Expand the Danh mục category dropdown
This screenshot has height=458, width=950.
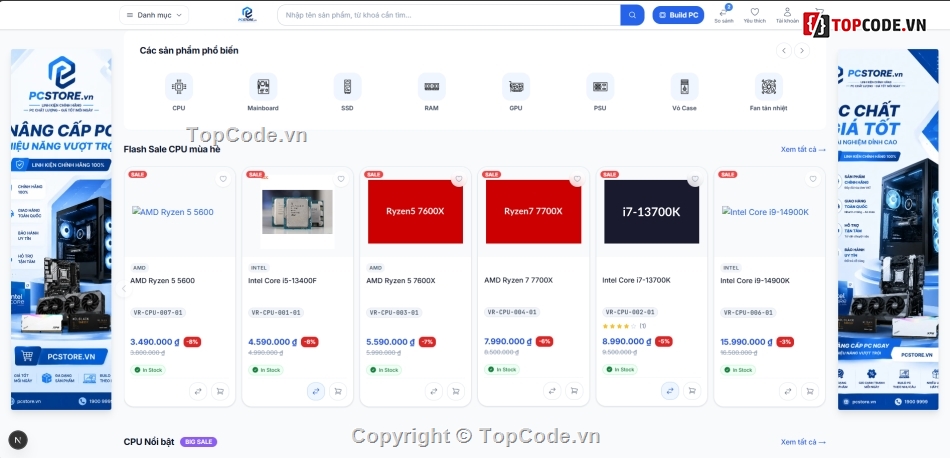(154, 15)
